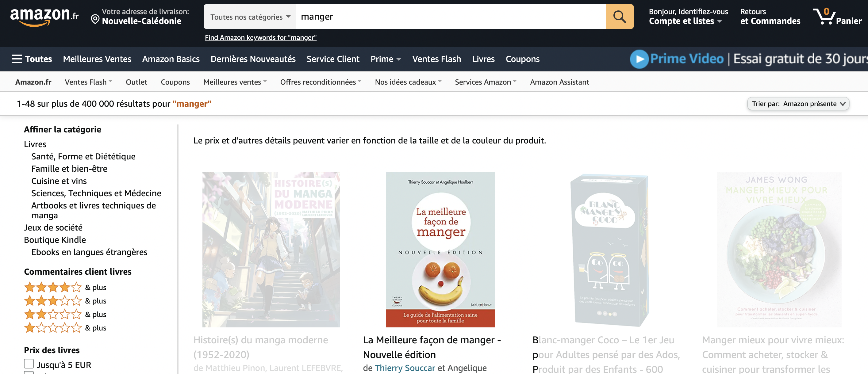Viewport: 868px width, 374px height.
Task: Click the Amazon.fr logo
Action: (44, 17)
